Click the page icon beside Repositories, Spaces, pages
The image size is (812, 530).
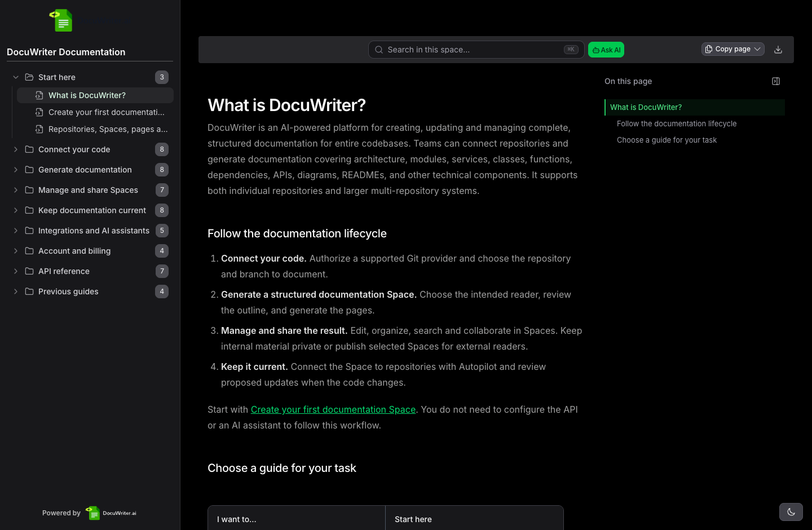39,129
